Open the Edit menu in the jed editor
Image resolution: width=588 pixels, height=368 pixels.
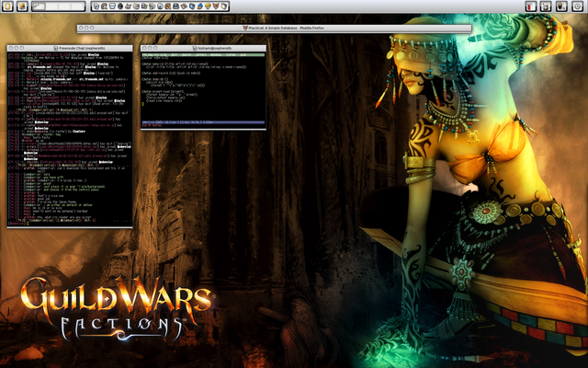175,55
